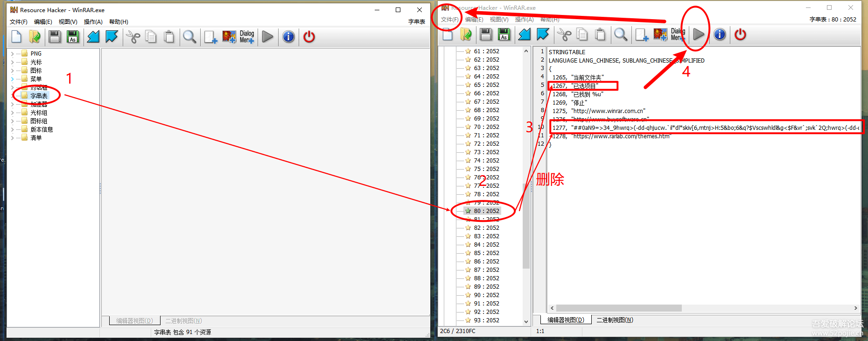Switch to 编辑器视图(D) tab in right window

tap(566, 320)
